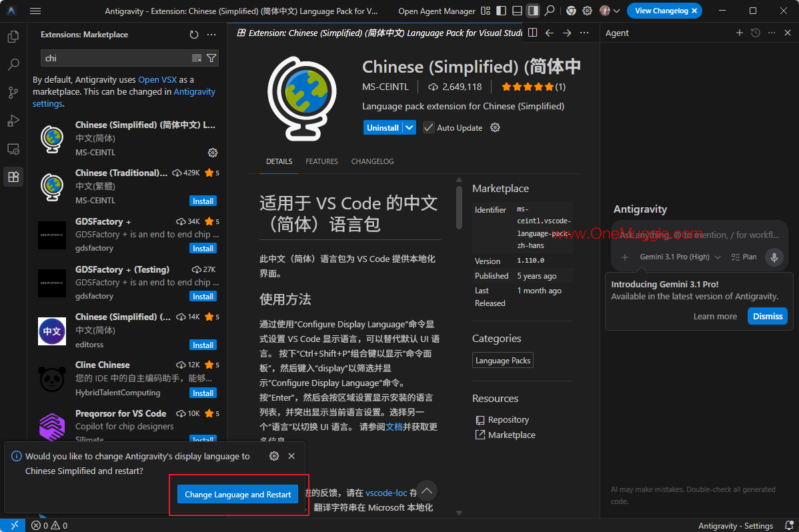The image size is (799, 532).
Task: Open Agent panel more options
Action: click(x=772, y=33)
